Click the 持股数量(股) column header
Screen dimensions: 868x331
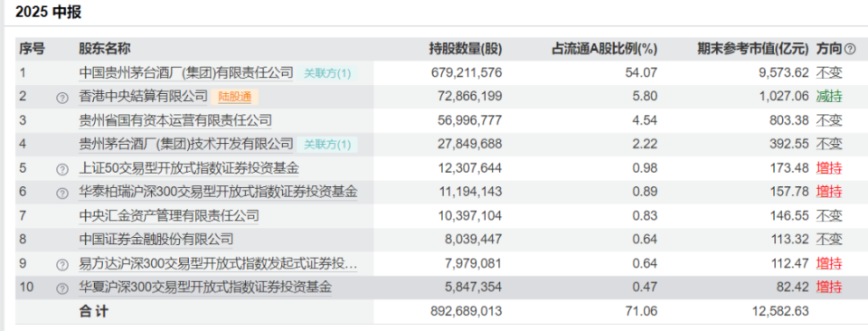pos(466,49)
